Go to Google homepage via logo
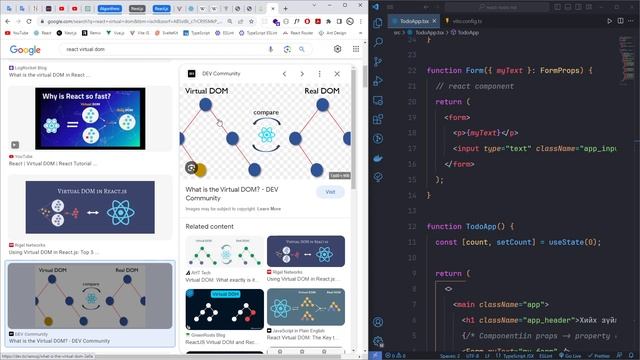Screen dimensions: 640x360 (x=25, y=50)
